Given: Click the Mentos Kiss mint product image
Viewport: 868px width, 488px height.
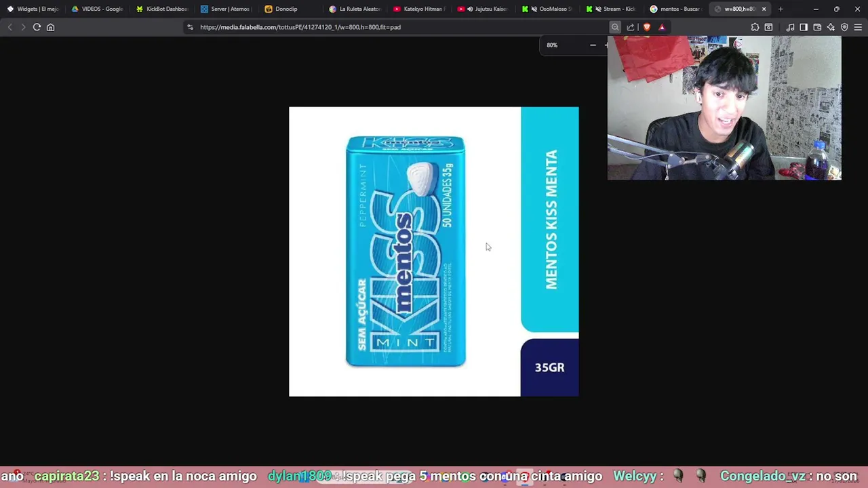Looking at the screenshot, I should coord(406,251).
